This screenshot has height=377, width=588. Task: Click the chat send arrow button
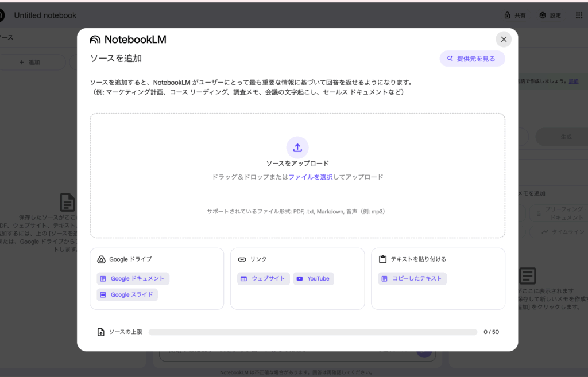click(x=424, y=352)
